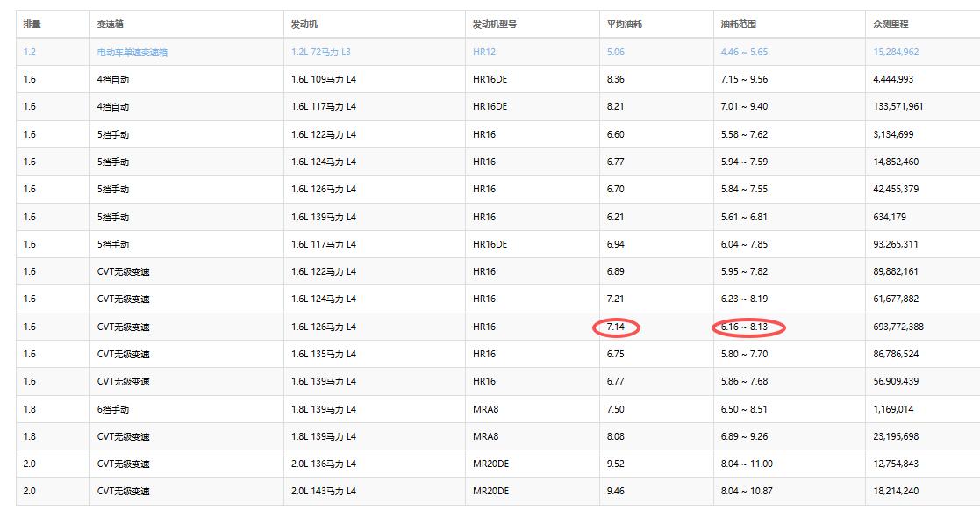Click the 变速箱 column header
The width and height of the screenshot is (980, 518).
(110, 24)
